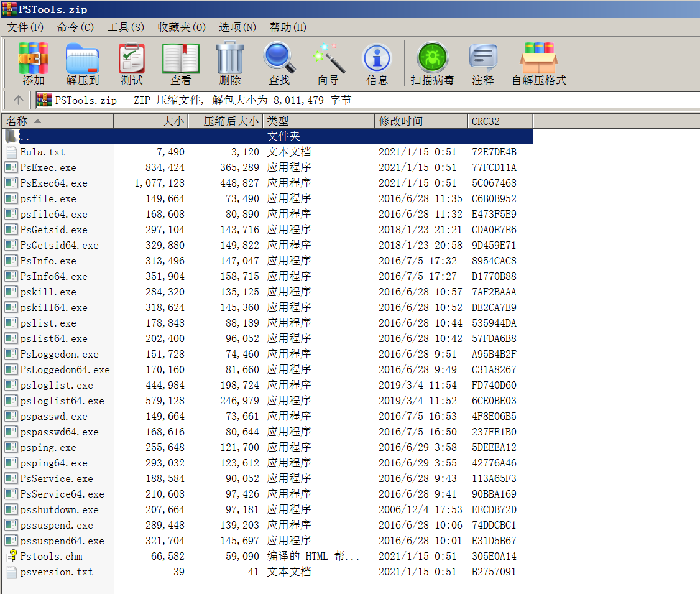Open the Tools (工具) menu
700x594 pixels.
126,27
